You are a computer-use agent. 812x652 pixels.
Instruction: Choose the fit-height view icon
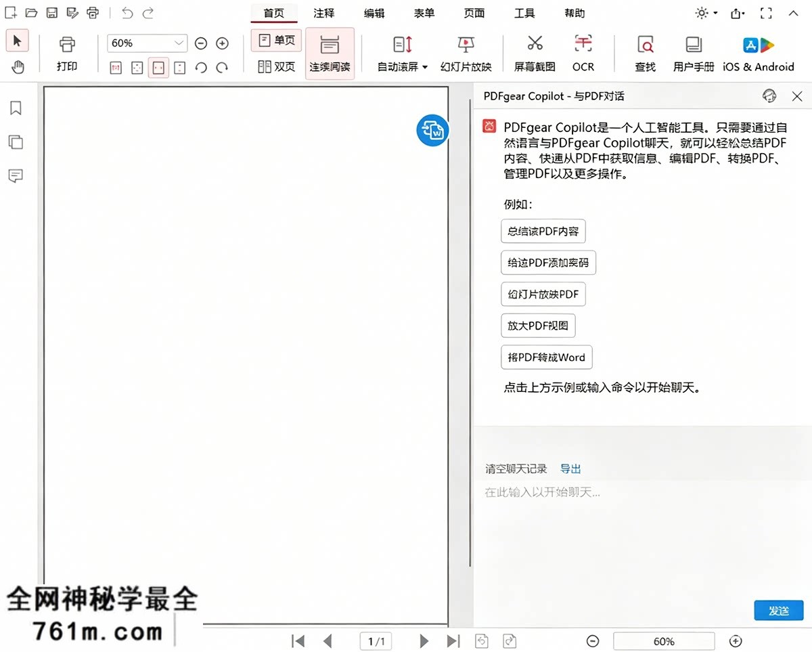point(179,68)
